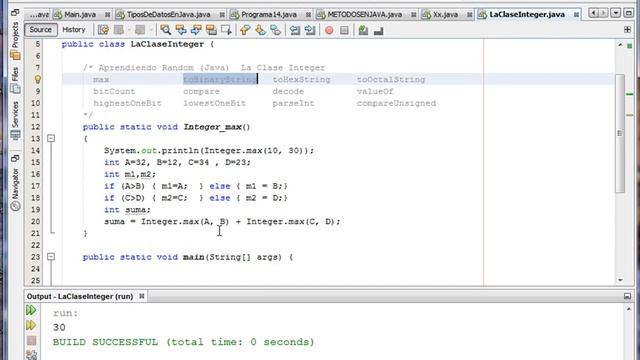Click Find Previous Occurrence icon
Viewport: 640px width, 360px height.
181,30
